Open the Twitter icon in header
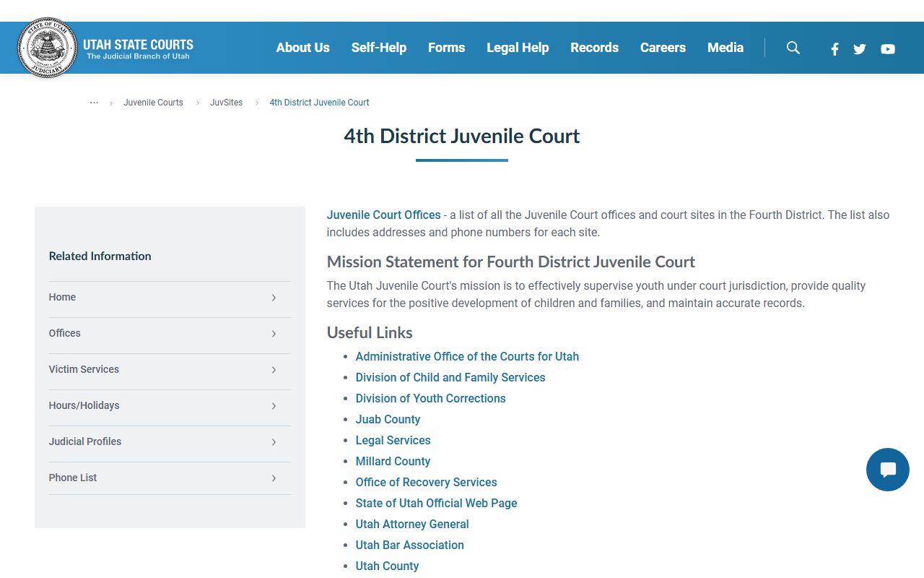The image size is (924, 578). (860, 49)
